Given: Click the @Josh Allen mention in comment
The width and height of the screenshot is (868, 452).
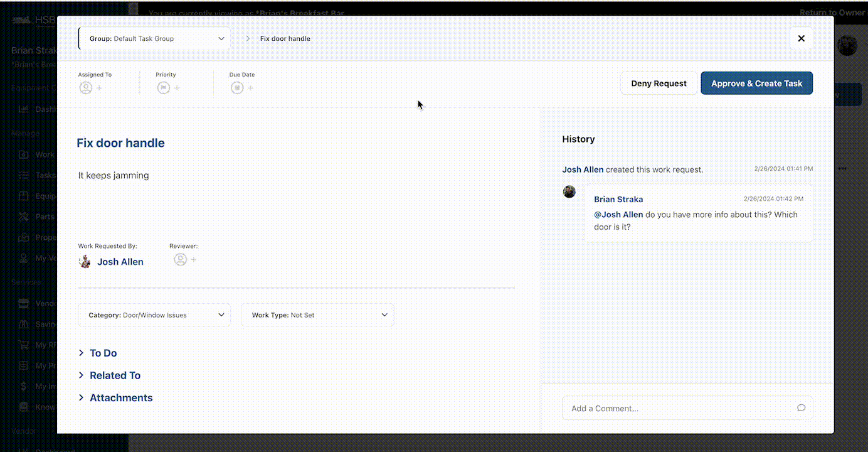Looking at the screenshot, I should click(618, 215).
